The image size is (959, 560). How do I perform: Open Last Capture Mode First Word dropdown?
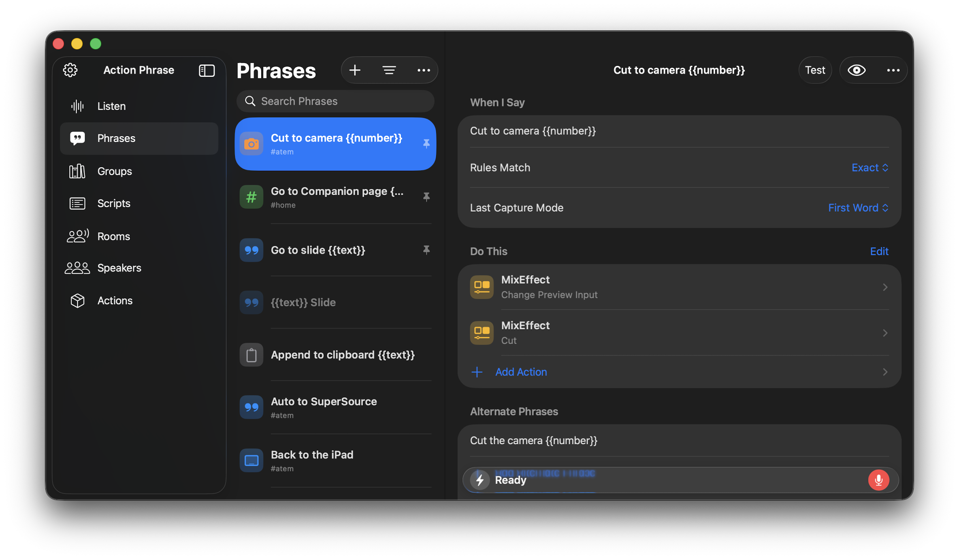(x=858, y=208)
